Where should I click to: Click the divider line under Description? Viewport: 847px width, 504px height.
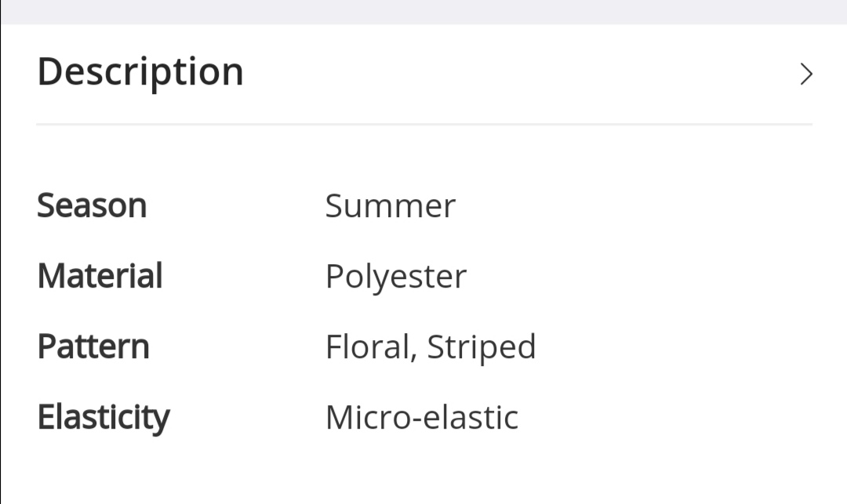click(x=424, y=125)
